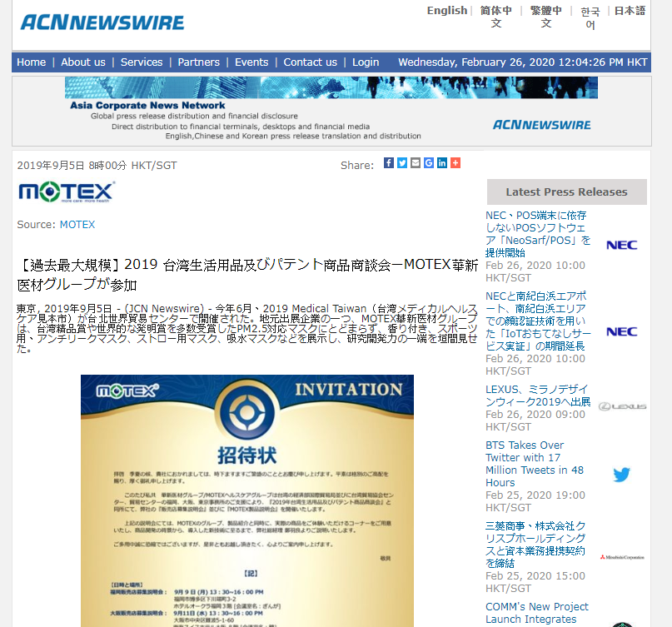Go to Services menu item

coord(142,62)
